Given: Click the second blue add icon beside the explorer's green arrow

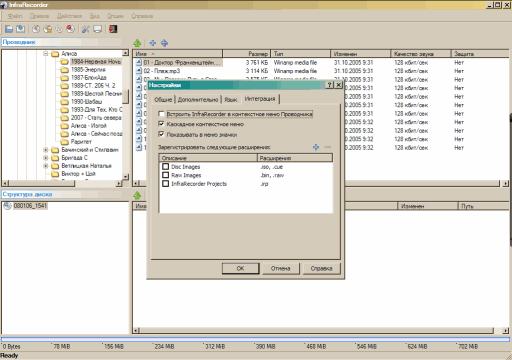Looking at the screenshot, I should pos(164,43).
